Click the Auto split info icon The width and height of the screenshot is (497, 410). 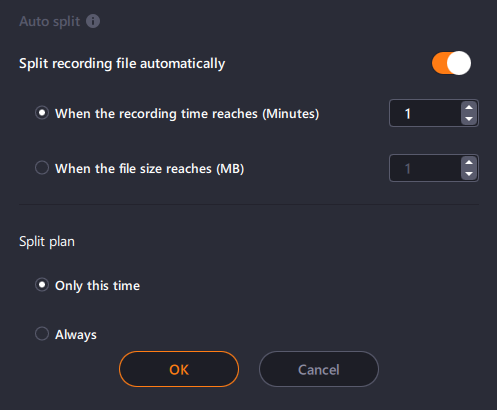pos(93,21)
